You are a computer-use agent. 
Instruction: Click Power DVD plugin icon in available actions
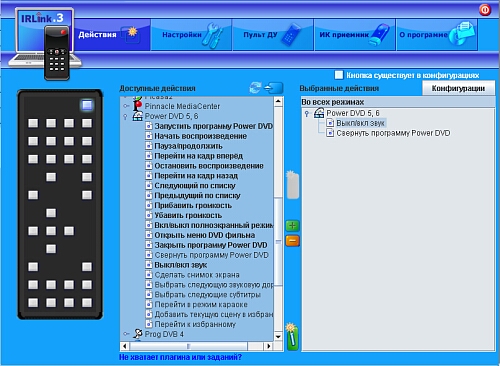[x=137, y=116]
